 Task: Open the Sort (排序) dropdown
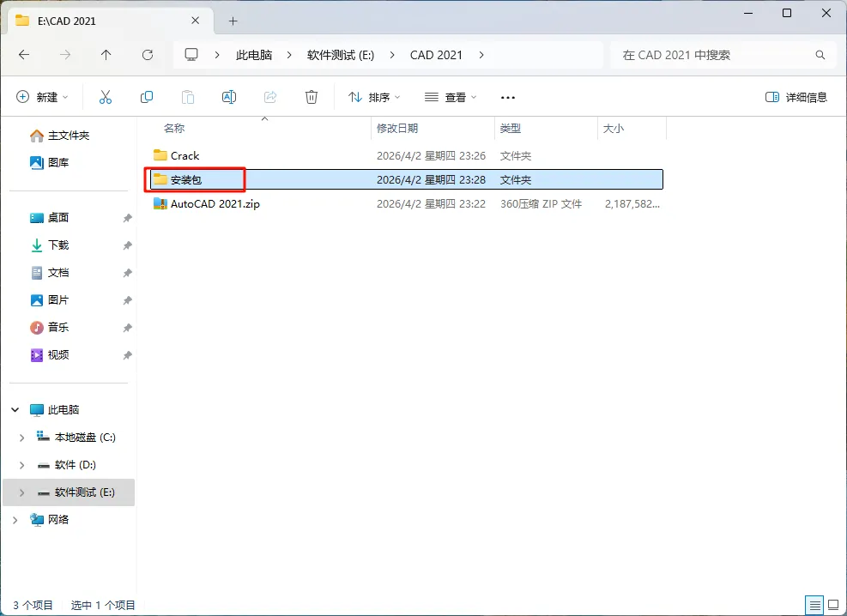(x=374, y=97)
